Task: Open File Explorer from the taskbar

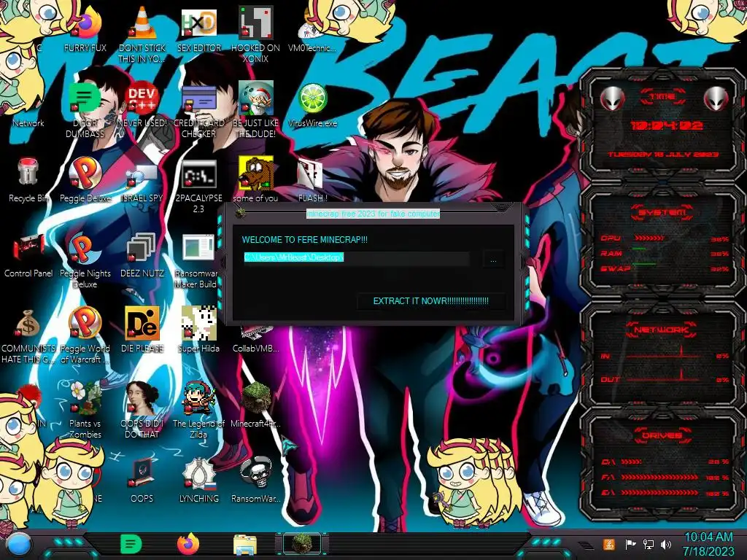Action: click(245, 545)
